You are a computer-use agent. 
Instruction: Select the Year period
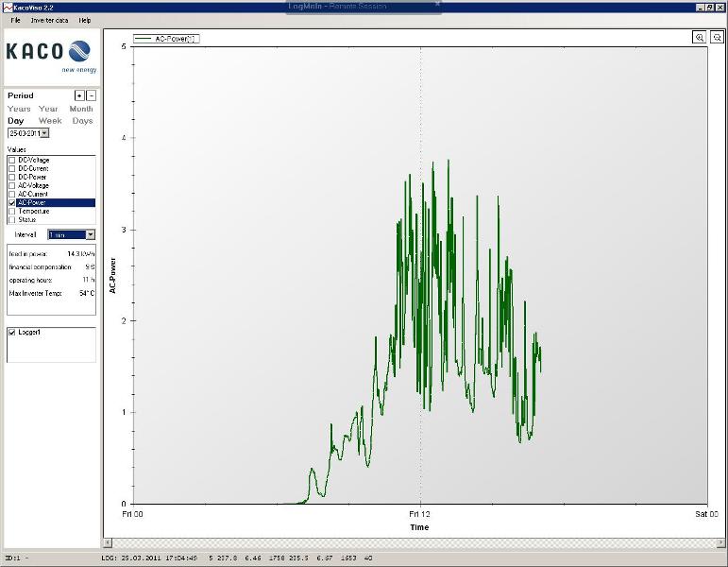pyautogui.click(x=48, y=109)
